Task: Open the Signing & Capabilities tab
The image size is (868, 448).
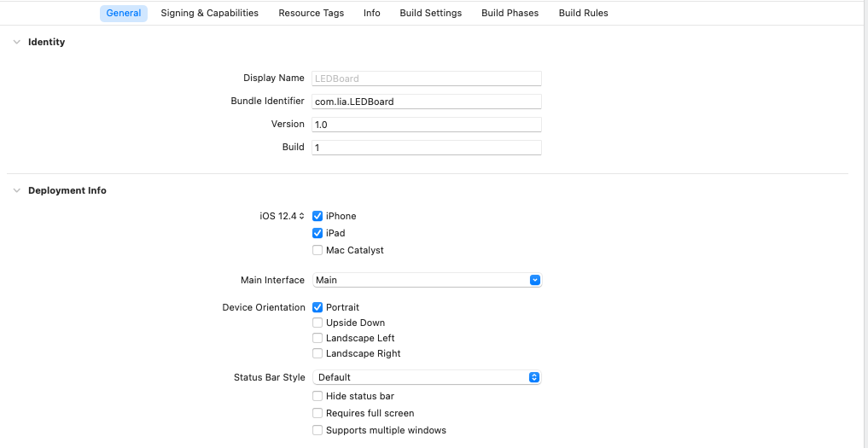Action: 209,14
